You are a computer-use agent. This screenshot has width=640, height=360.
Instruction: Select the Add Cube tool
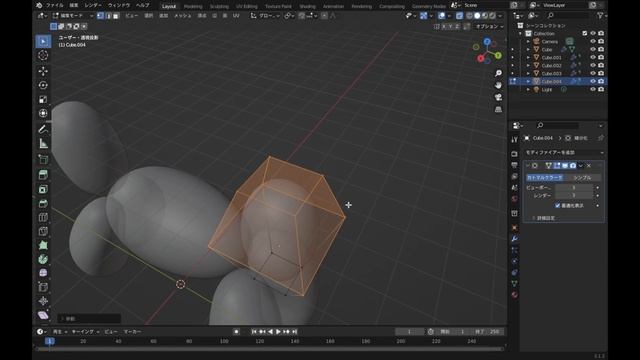click(x=43, y=159)
